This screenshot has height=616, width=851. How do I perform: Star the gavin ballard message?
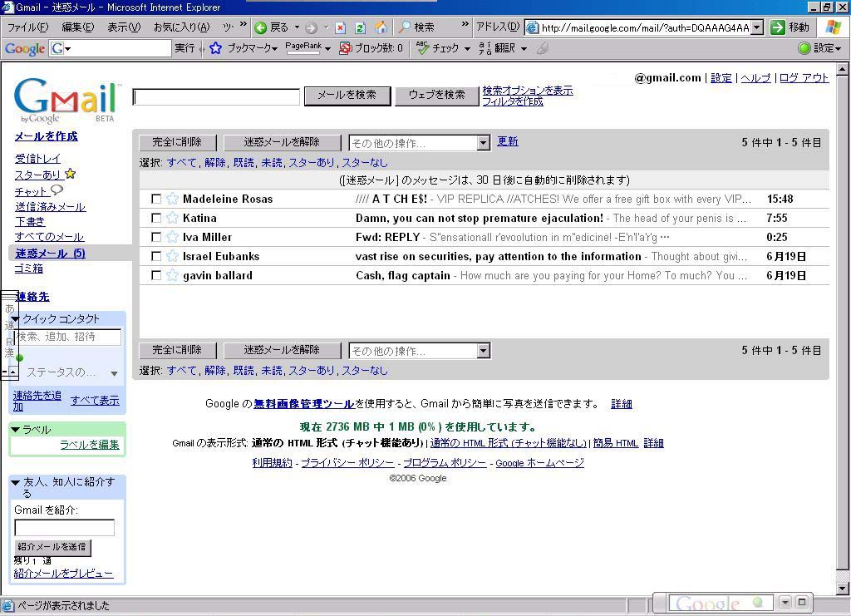pyautogui.click(x=173, y=275)
